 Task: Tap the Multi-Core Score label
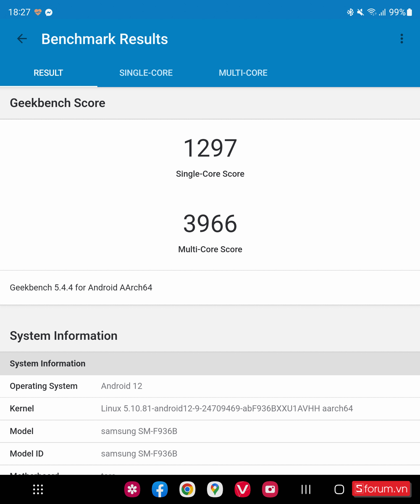tap(210, 249)
